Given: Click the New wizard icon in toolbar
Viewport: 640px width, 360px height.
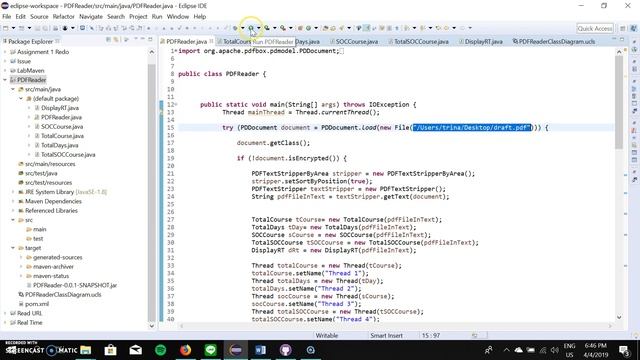Looking at the screenshot, I should tap(6, 28).
